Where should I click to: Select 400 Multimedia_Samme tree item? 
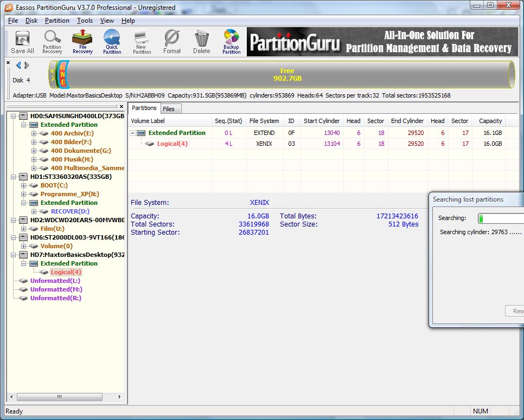[87, 168]
